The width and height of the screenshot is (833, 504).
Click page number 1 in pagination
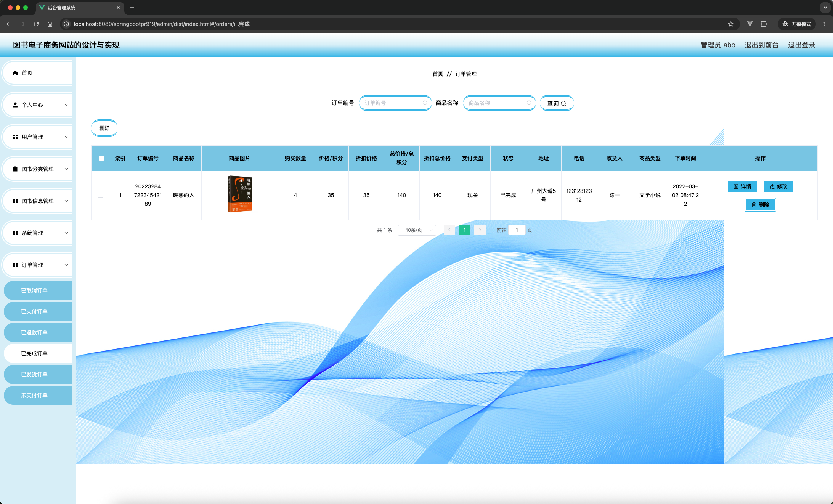coord(465,230)
